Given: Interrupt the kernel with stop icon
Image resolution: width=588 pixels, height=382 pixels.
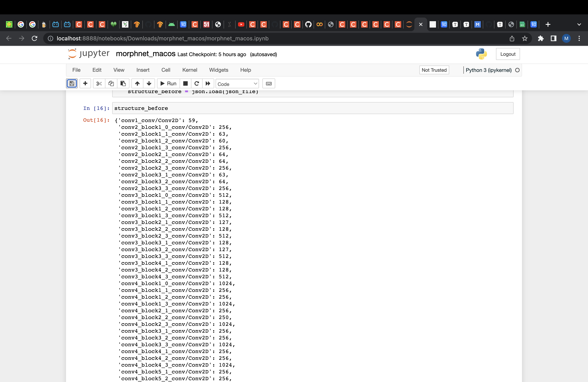Looking at the screenshot, I should click(185, 83).
